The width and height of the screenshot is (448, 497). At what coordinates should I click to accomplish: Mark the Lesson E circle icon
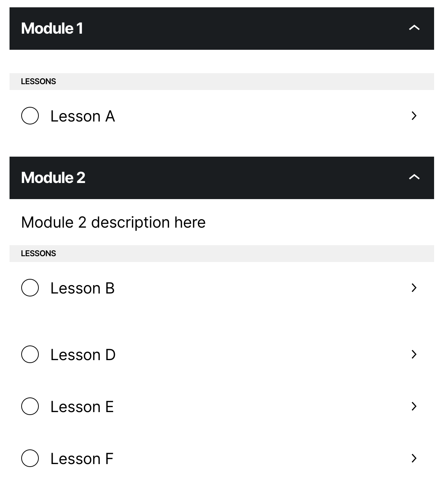pyautogui.click(x=30, y=406)
